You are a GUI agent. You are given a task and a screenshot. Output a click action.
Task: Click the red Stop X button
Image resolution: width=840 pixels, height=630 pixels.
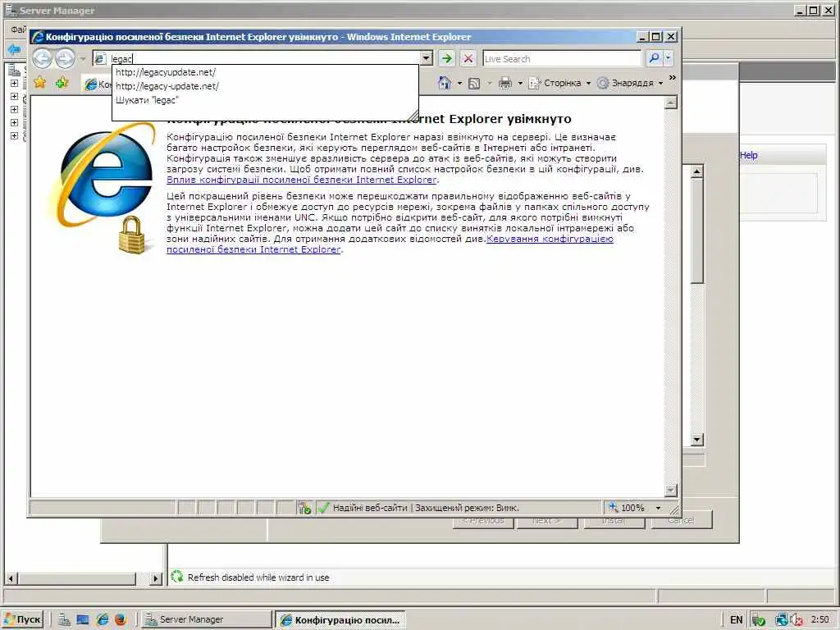(x=468, y=58)
